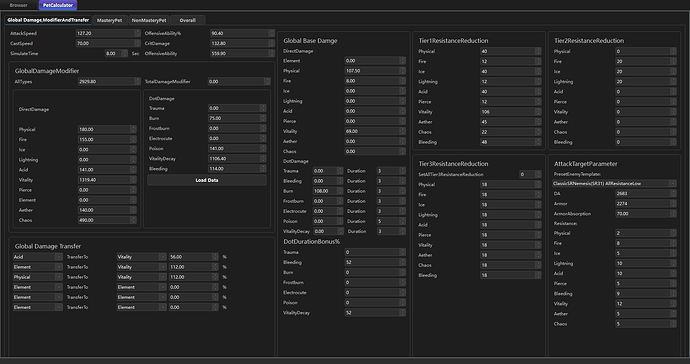Click the AllTypes field in GlobalDamageModifier

click(x=109, y=82)
